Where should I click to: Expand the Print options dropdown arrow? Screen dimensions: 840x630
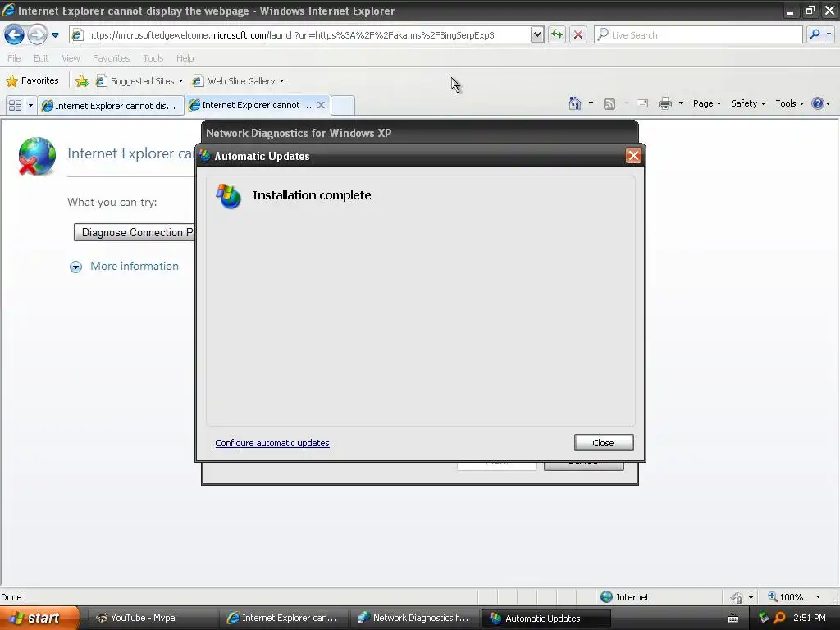point(681,103)
